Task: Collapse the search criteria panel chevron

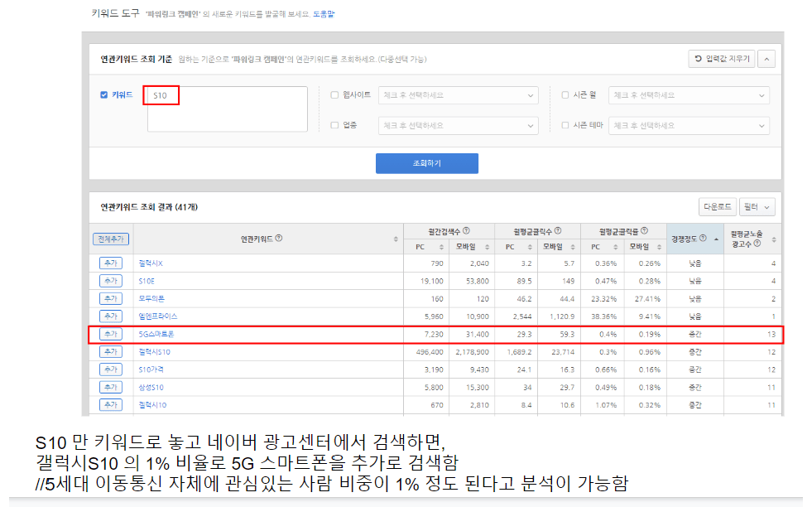Action: point(766,59)
